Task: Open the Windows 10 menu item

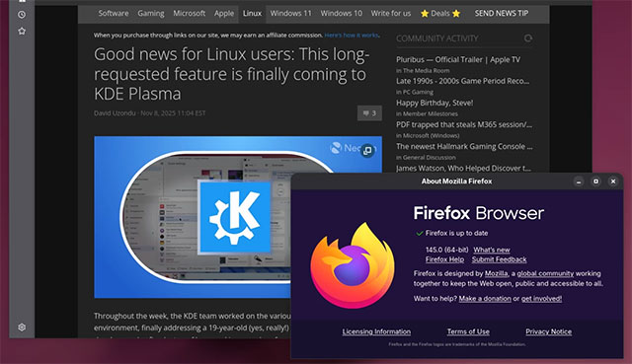Action: pyautogui.click(x=341, y=13)
